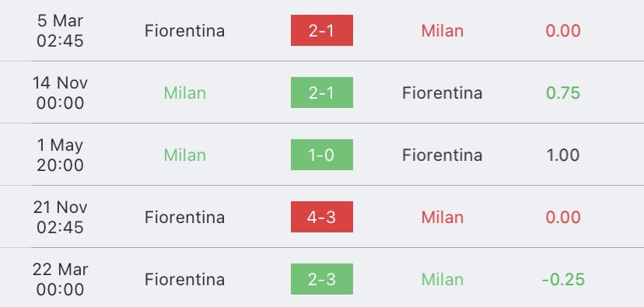Open Fiorentina in the 22 Mar match
Viewport: 644px width, 307px height.
click(184, 280)
